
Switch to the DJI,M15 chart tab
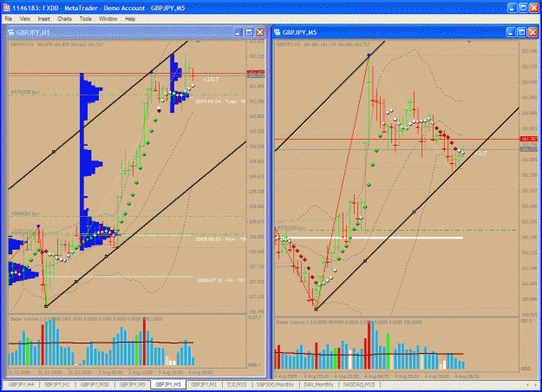pyautogui.click(x=237, y=384)
